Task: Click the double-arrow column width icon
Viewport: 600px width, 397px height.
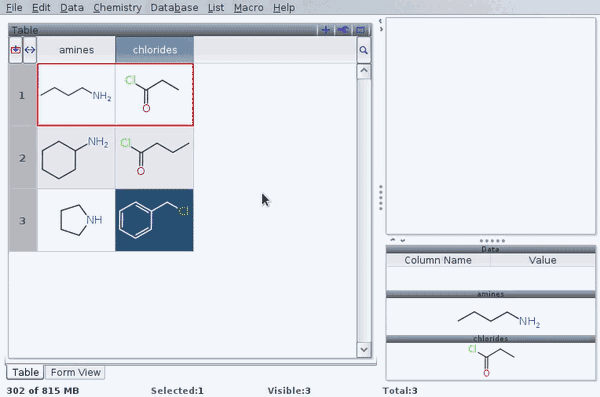Action: coord(30,50)
